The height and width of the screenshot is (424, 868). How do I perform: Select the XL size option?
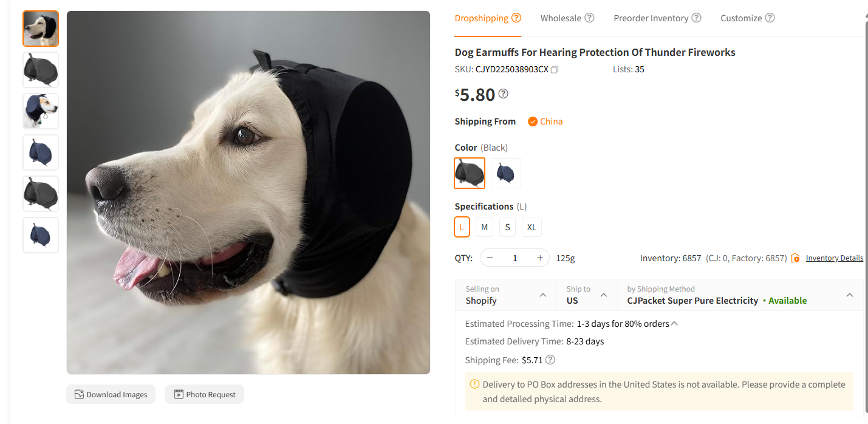531,227
